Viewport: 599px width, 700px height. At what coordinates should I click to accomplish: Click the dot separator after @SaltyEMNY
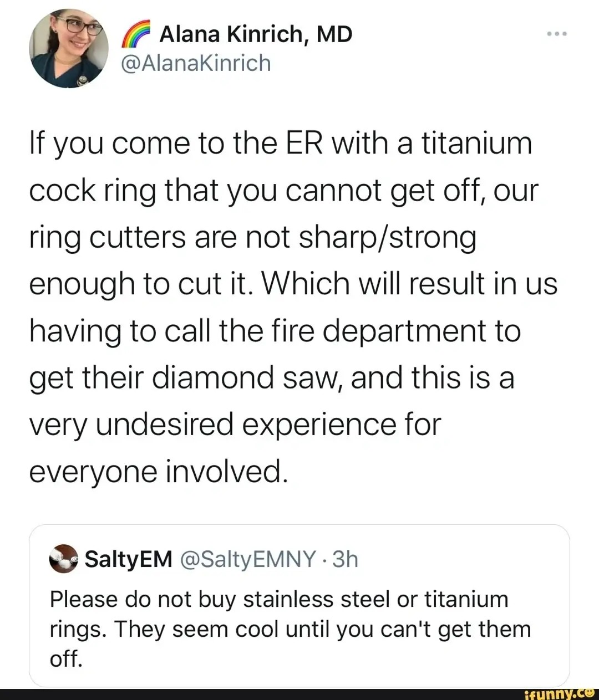click(x=326, y=559)
